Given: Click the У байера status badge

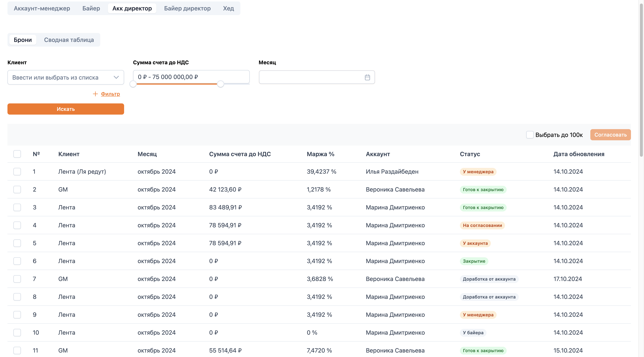Looking at the screenshot, I should [473, 333].
